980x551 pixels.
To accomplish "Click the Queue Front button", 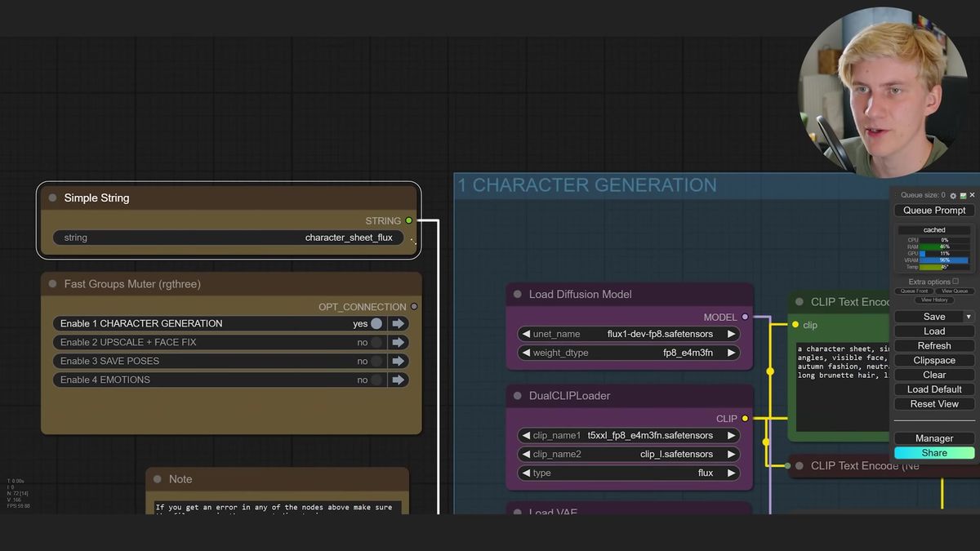I will 914,291.
